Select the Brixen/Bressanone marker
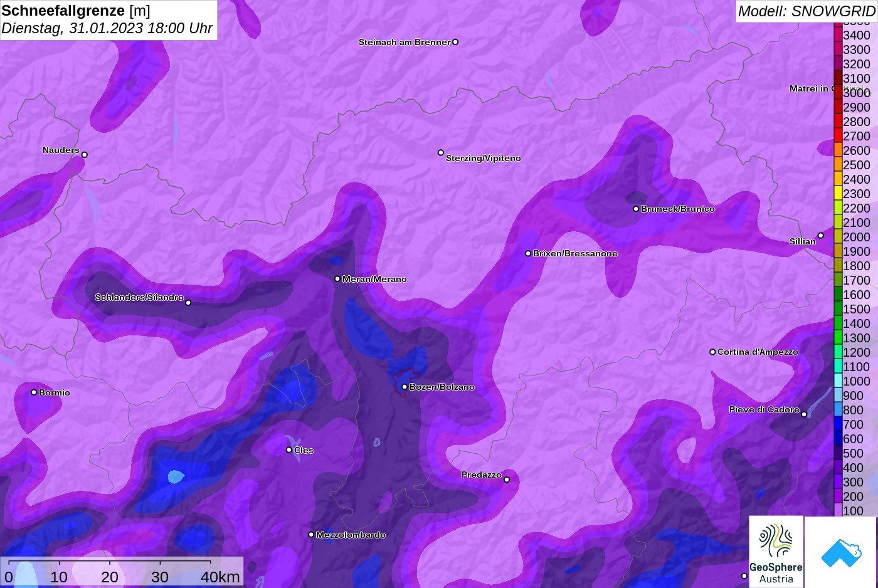The image size is (878, 588). tap(528, 253)
